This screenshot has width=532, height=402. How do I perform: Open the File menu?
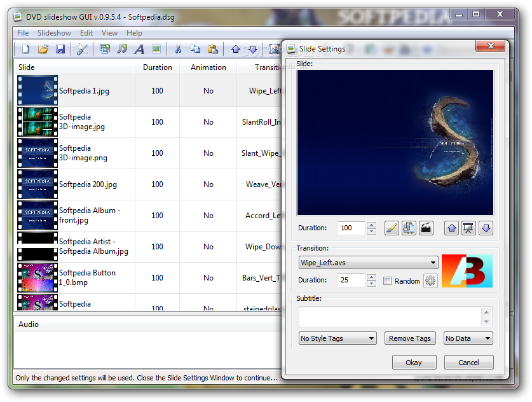23,33
